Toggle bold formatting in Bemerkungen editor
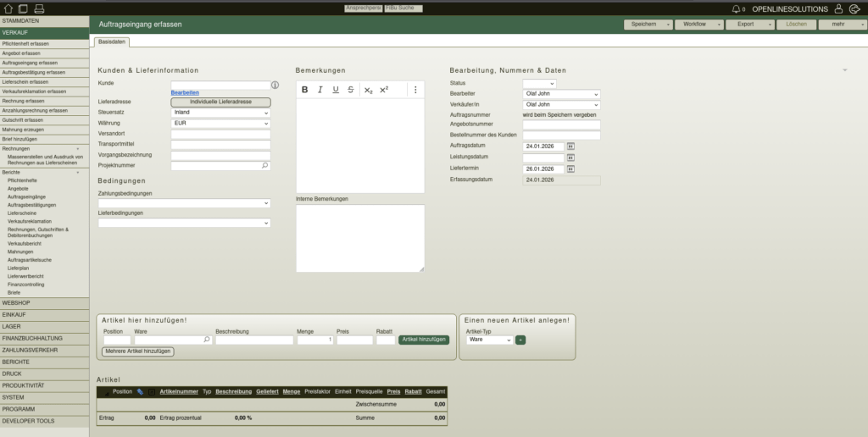 (305, 90)
